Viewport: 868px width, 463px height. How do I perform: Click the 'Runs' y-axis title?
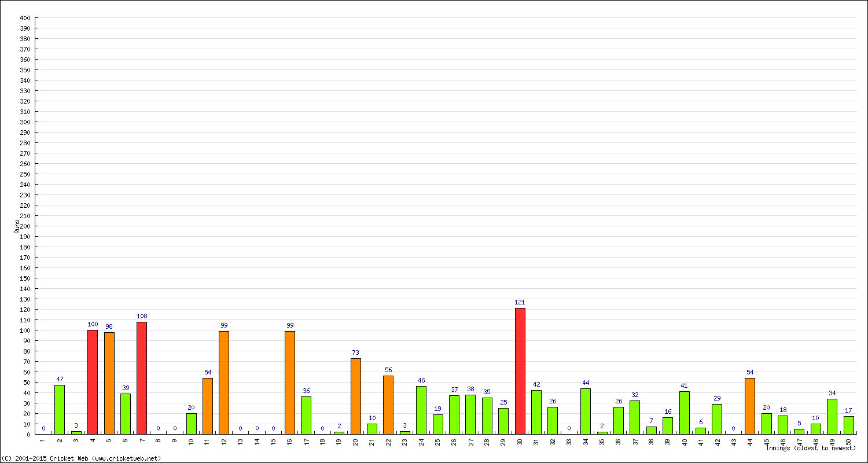tap(17, 226)
